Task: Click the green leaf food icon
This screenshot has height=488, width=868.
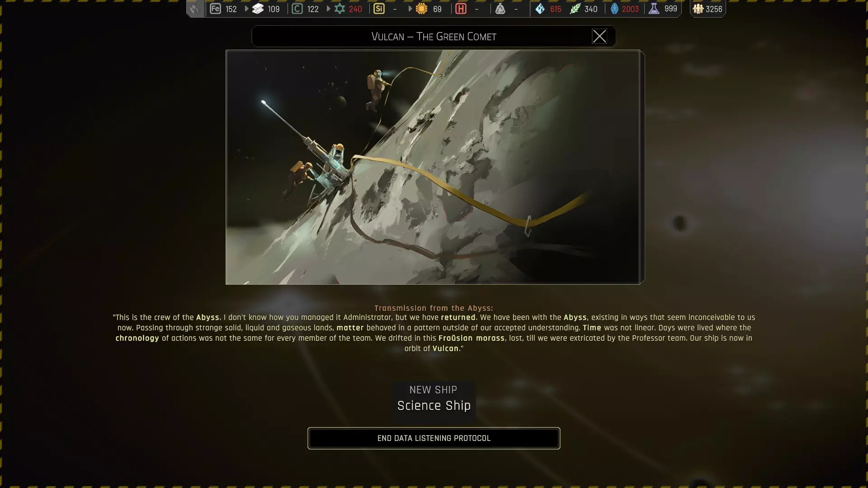Action: (575, 9)
